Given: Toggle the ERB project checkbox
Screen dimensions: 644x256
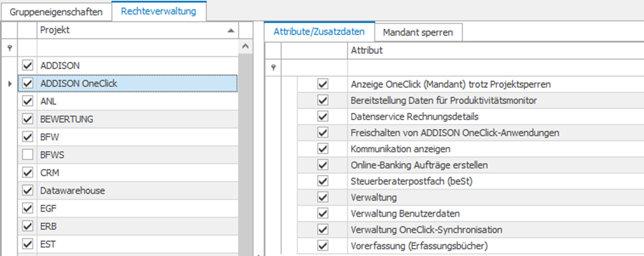Looking at the screenshot, I should coord(27,227).
